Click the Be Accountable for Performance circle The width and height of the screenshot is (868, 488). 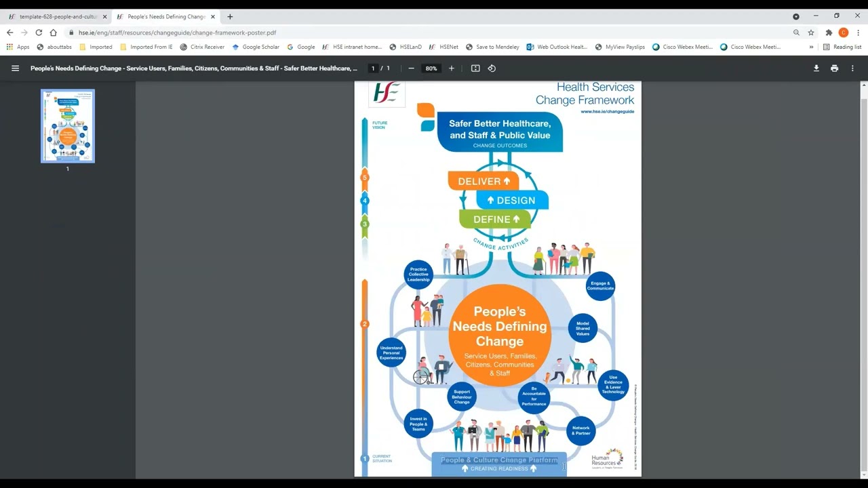[x=534, y=396]
